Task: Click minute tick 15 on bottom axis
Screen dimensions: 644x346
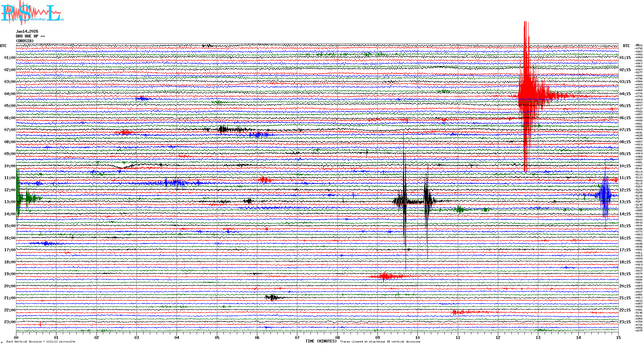Action: [618, 337]
